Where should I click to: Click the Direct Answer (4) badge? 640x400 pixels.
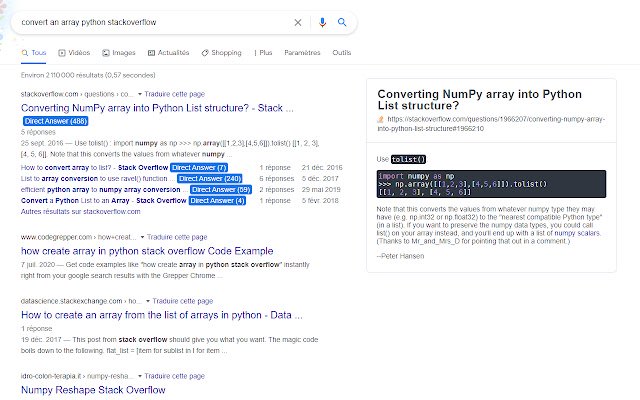(217, 201)
